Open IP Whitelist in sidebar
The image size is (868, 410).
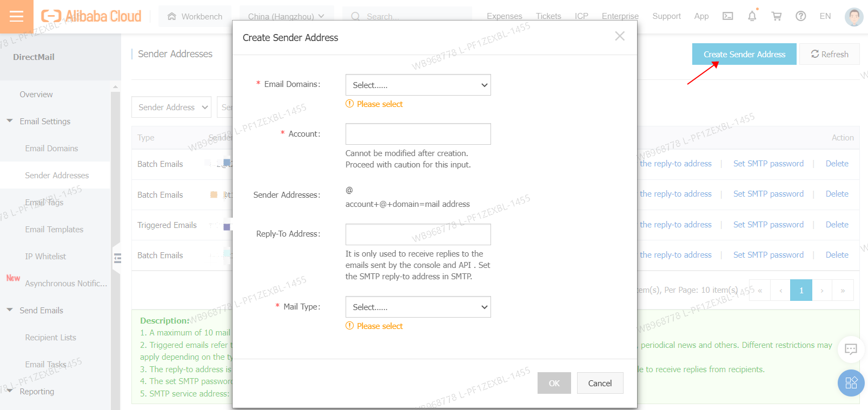pyautogui.click(x=45, y=256)
